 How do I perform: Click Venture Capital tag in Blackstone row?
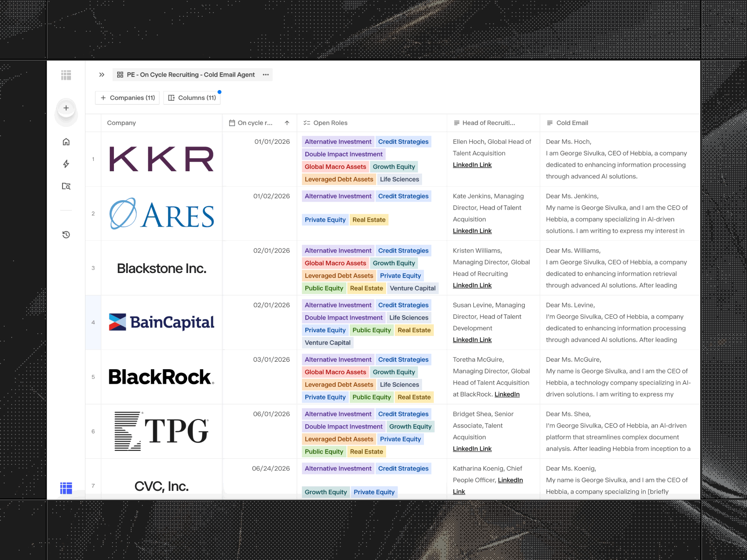(x=413, y=288)
